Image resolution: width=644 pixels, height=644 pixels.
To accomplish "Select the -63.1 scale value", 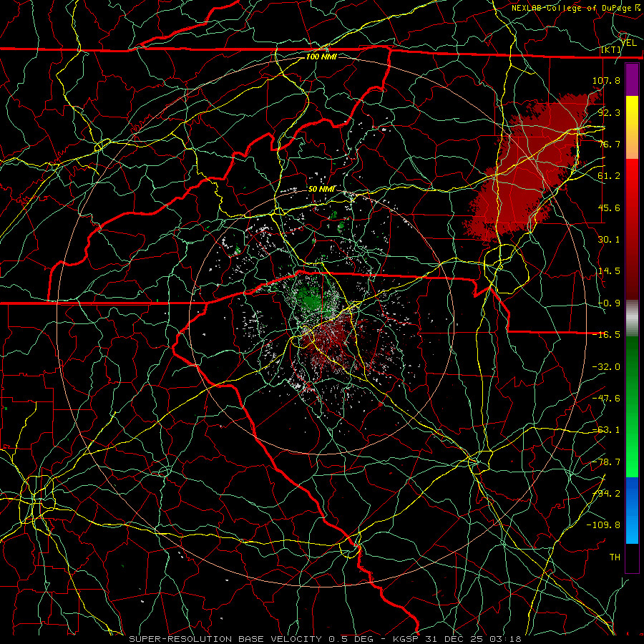I will pyautogui.click(x=606, y=430).
